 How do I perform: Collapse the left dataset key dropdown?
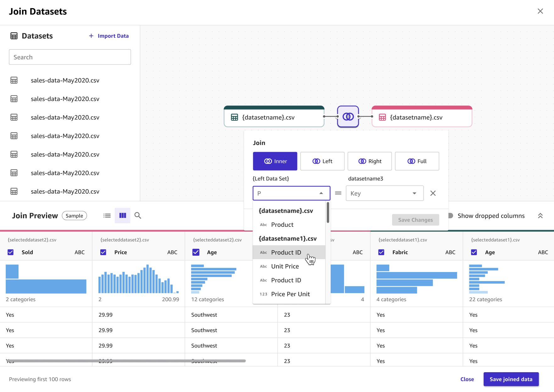point(321,193)
